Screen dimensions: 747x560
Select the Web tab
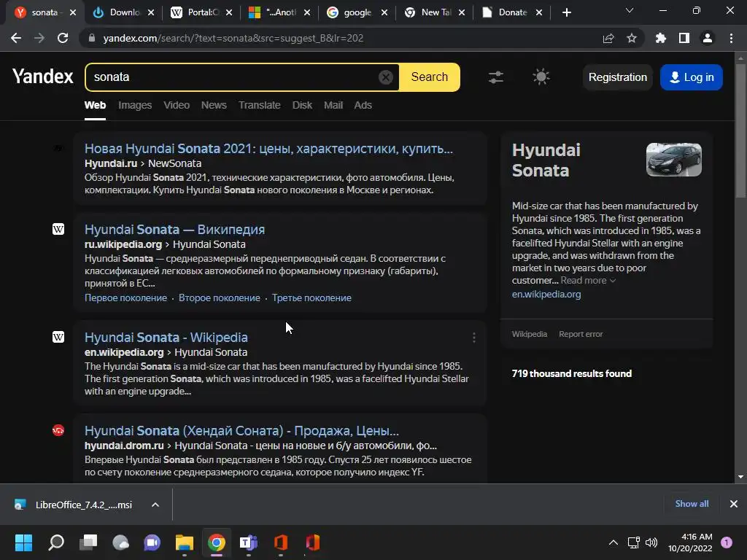pos(95,105)
